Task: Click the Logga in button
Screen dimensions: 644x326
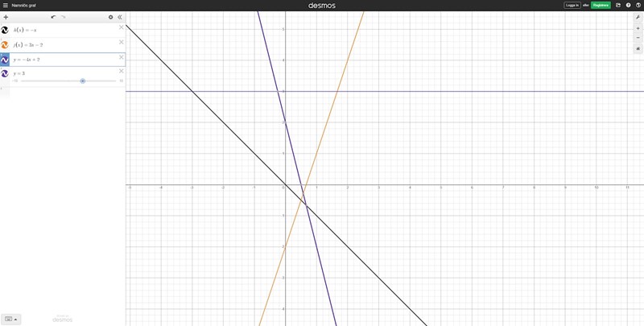Action: pos(572,5)
